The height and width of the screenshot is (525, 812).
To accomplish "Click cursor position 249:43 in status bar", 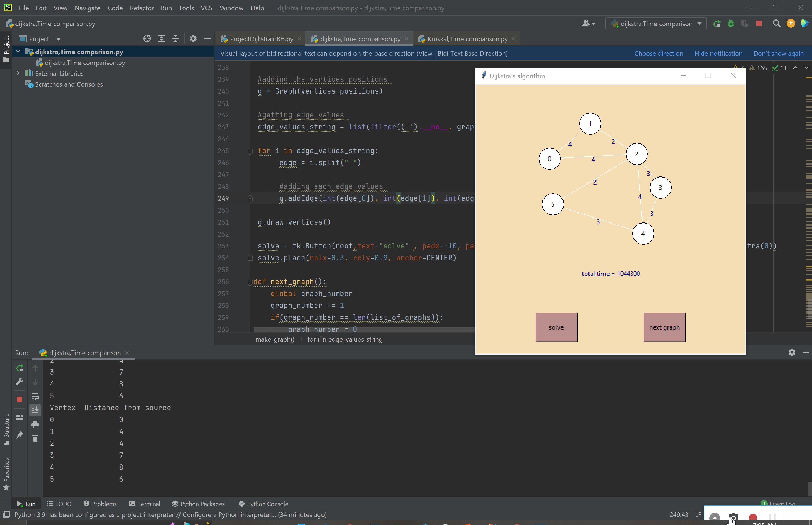I will point(678,514).
